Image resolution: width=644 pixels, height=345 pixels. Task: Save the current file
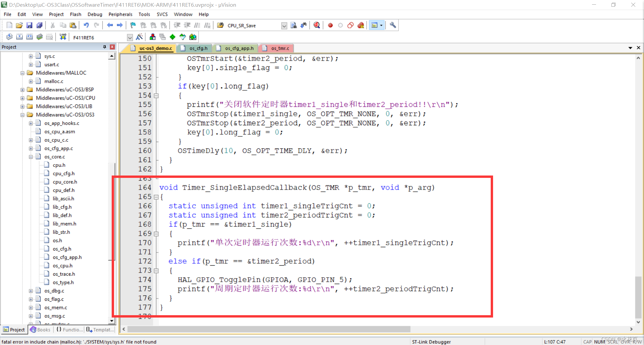tap(29, 25)
